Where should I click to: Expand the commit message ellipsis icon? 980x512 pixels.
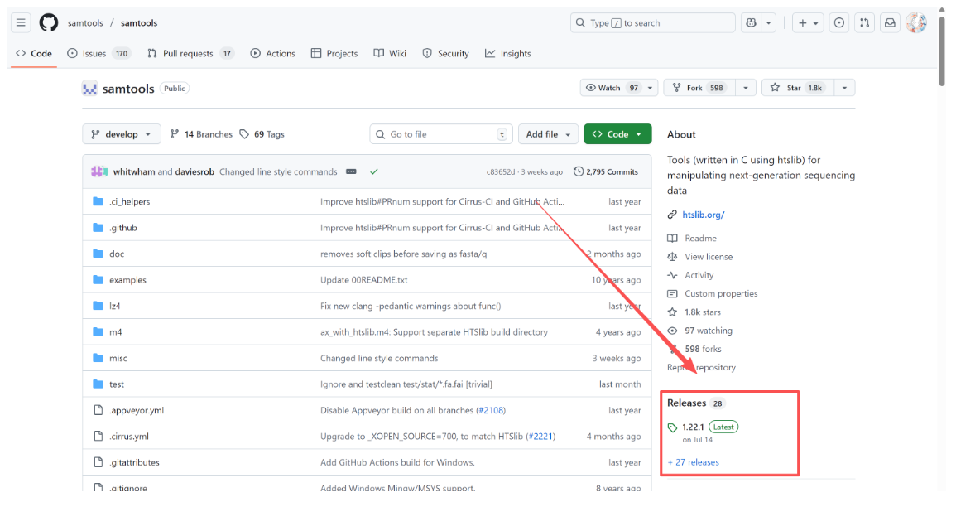pyautogui.click(x=351, y=171)
